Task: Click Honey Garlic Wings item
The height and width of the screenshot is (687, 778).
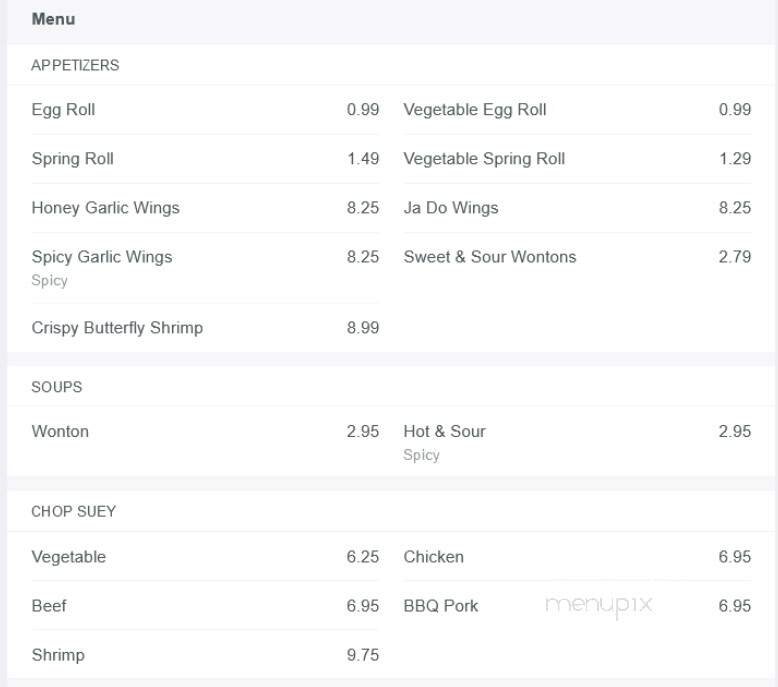Action: tap(106, 208)
